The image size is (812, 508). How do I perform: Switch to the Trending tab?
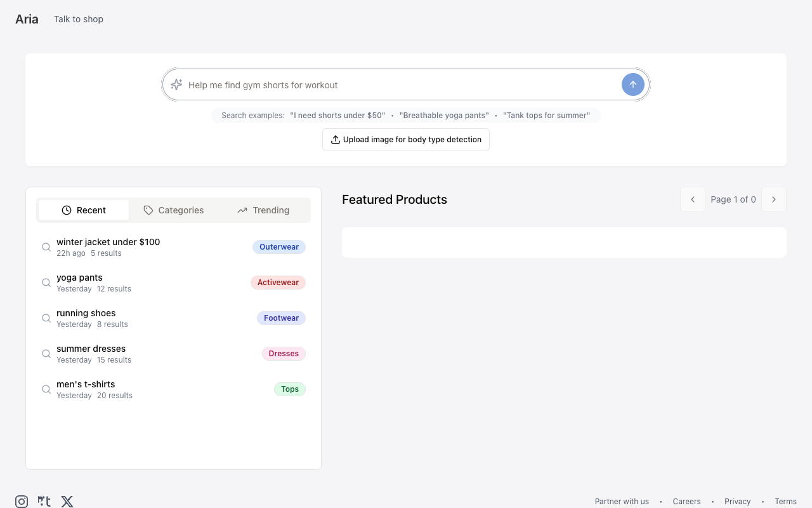pyautogui.click(x=263, y=210)
